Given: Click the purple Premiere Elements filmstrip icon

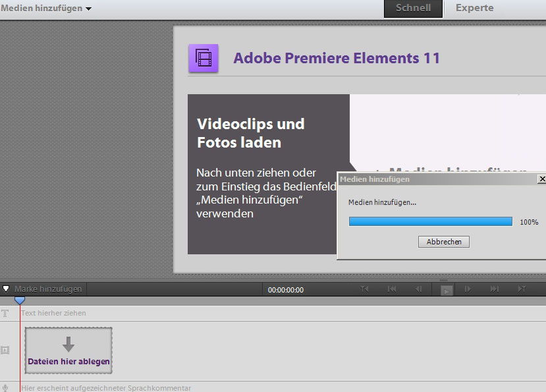Looking at the screenshot, I should click(204, 58).
